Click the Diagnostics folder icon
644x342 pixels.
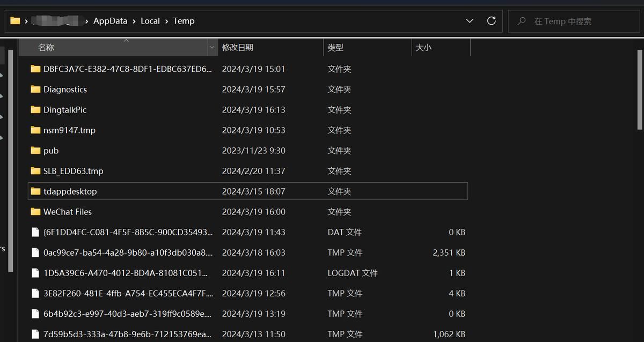pyautogui.click(x=35, y=90)
